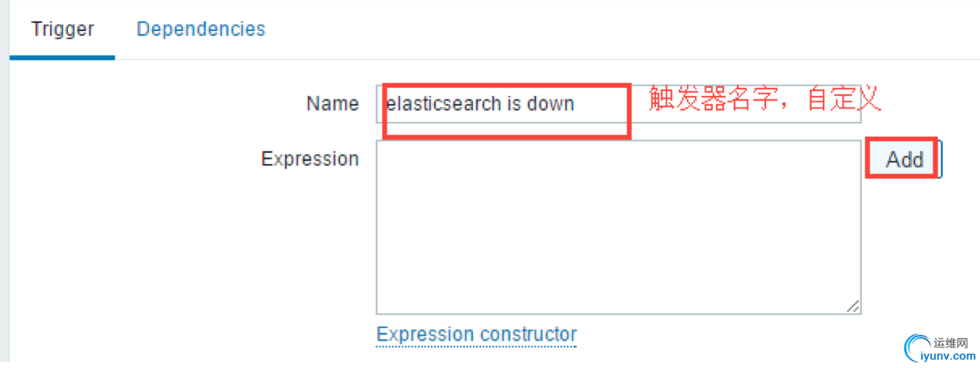980x368 pixels.
Task: Click the Add button beside Expression
Action: [x=904, y=159]
